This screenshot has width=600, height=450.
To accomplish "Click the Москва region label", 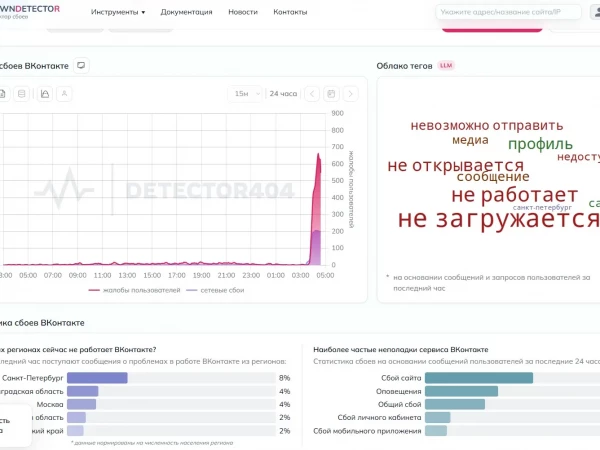I will click(50, 404).
